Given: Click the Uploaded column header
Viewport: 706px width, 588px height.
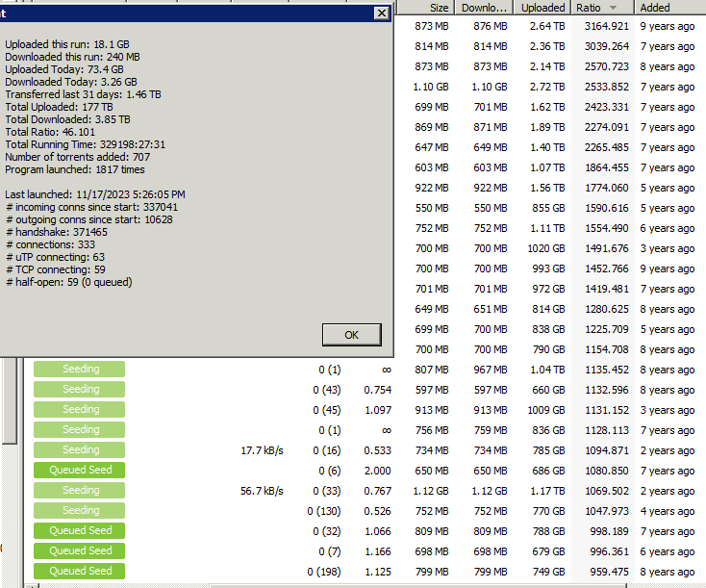Looking at the screenshot, I should click(542, 8).
